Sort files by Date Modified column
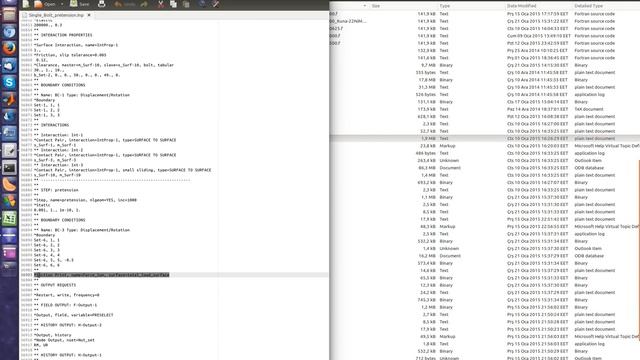This screenshot has height=360, width=640. click(522, 6)
